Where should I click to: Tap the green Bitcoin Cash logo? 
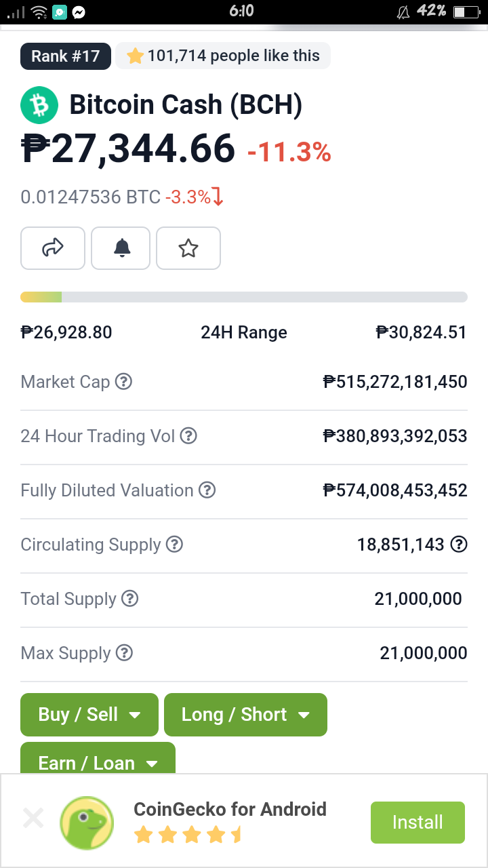tap(39, 105)
